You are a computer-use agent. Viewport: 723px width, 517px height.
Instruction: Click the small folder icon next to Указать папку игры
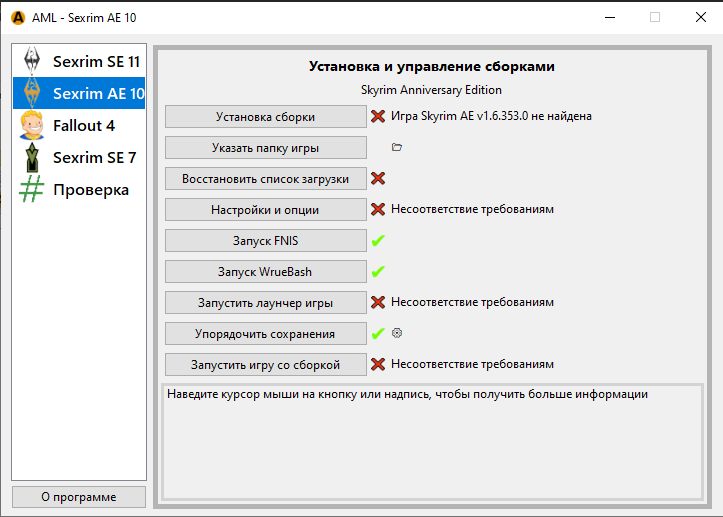click(x=397, y=147)
